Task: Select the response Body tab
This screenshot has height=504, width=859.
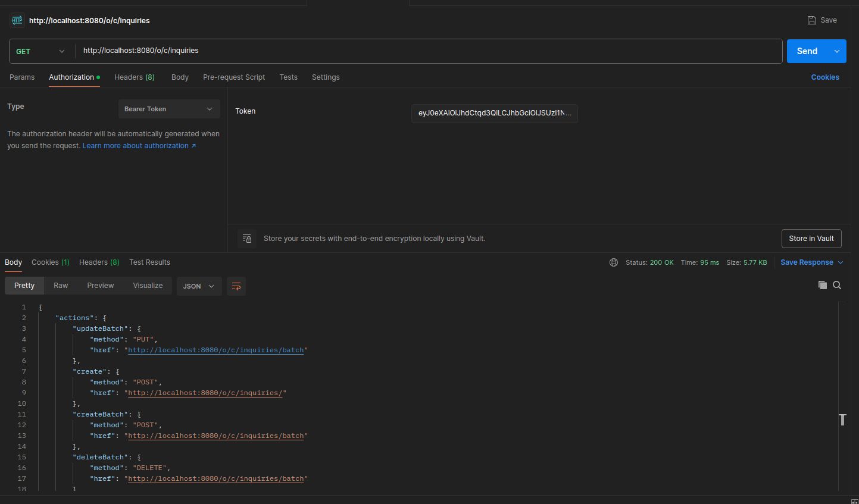Action: click(x=13, y=262)
